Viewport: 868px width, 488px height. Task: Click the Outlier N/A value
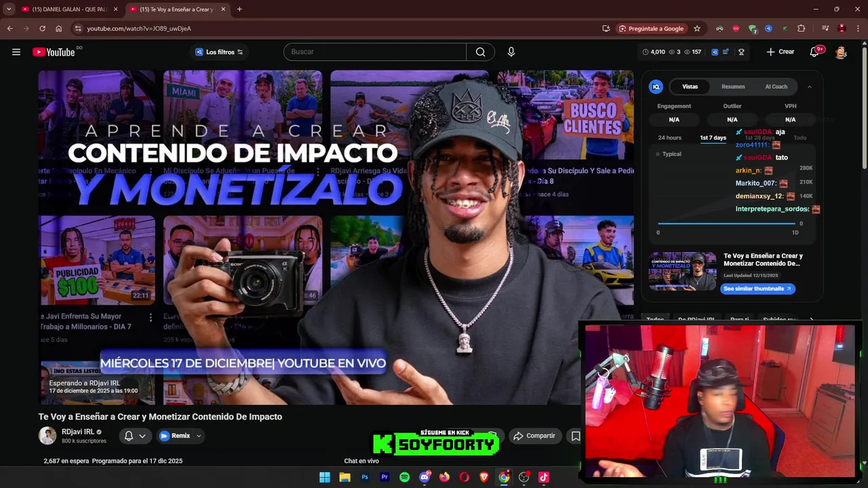click(x=732, y=120)
